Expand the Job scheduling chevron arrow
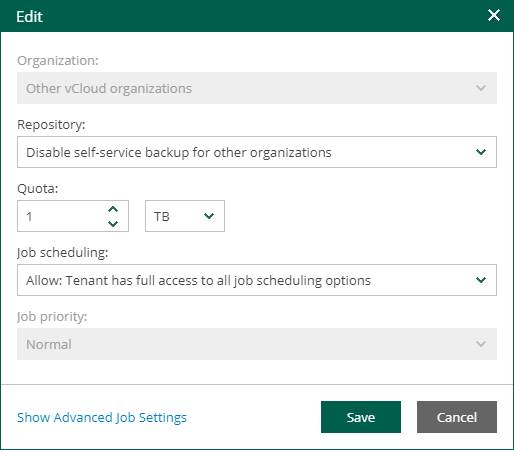This screenshot has height=450, width=514. coord(481,280)
